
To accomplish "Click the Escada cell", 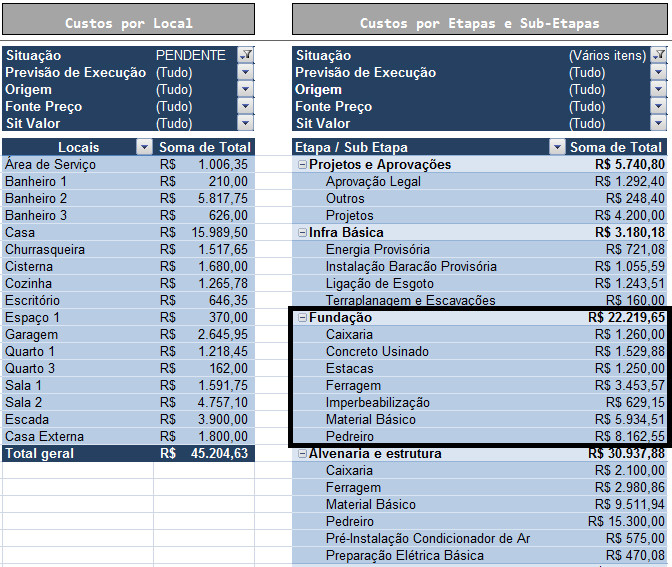I will (x=78, y=420).
